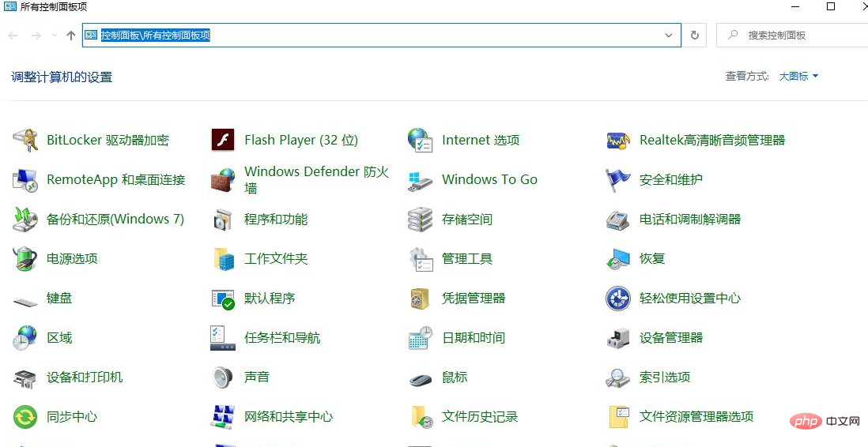Refresh the control panel view
This screenshot has width=868, height=447.
click(x=695, y=36)
